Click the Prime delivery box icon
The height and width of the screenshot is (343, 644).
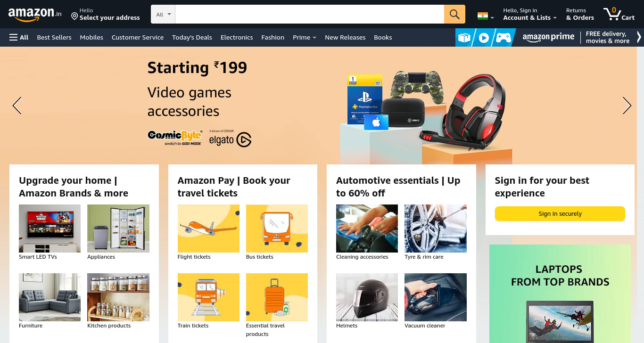pyautogui.click(x=464, y=38)
